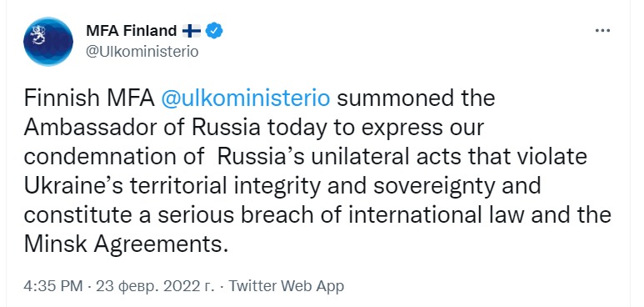The height and width of the screenshot is (307, 644).
Task: Click "Minsk Agreements." at tweet end
Action: (x=126, y=245)
